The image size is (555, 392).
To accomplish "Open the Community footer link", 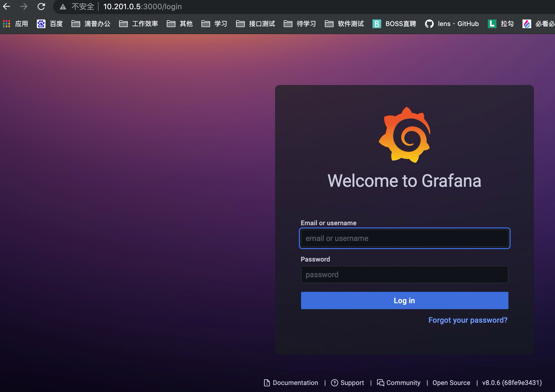I will coord(399,383).
